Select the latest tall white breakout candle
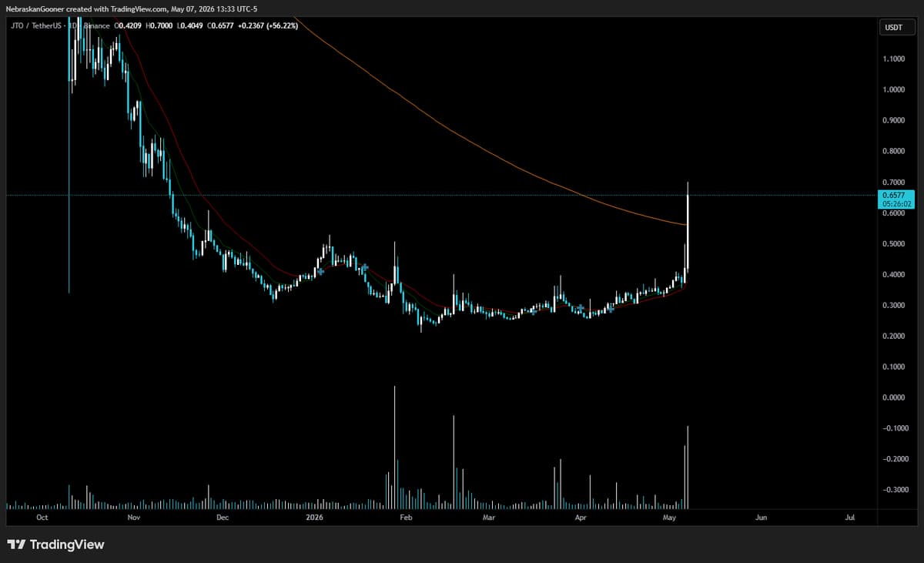 (x=688, y=231)
